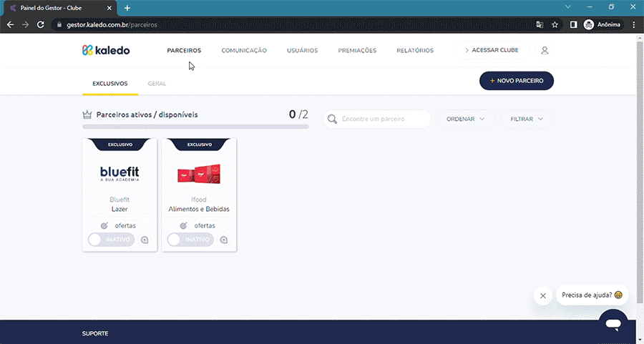
Task: Expand the Ordenar dropdown
Action: pos(466,119)
